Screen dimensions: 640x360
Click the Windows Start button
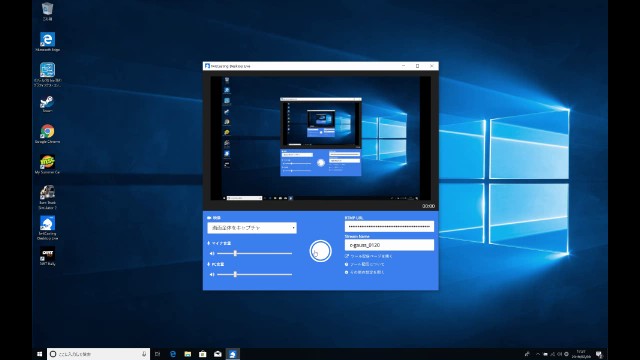tap(39, 354)
